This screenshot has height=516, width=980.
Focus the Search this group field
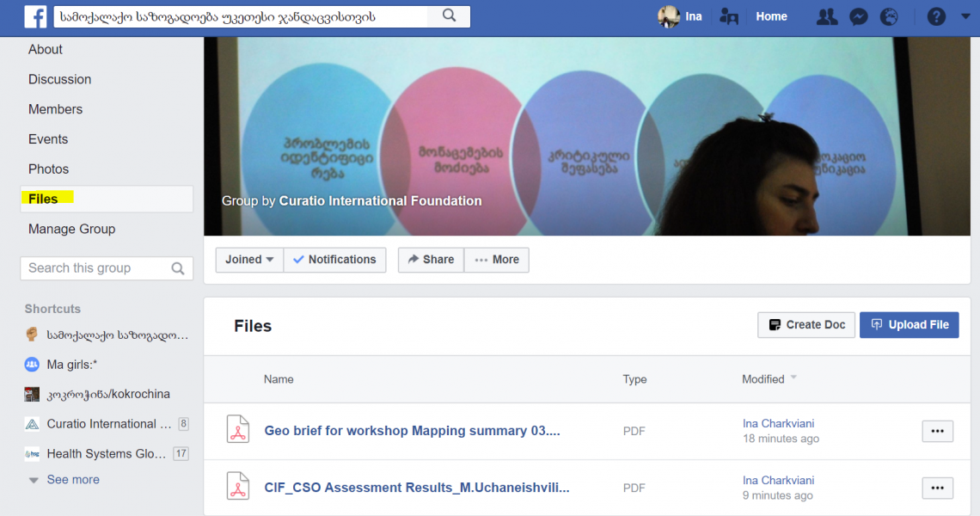pyautogui.click(x=107, y=268)
